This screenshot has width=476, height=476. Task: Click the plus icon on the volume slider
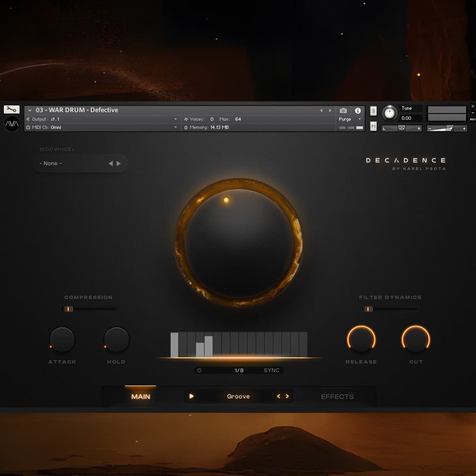tap(464, 129)
